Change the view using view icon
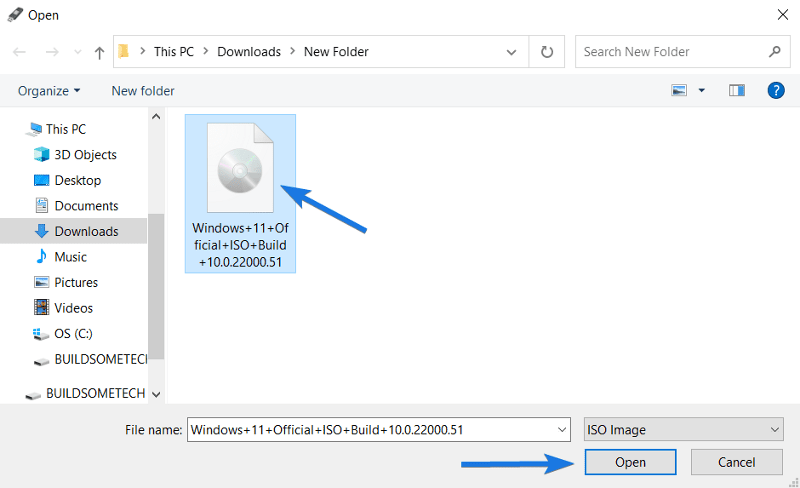Screen dimensions: 800x488 [679, 90]
